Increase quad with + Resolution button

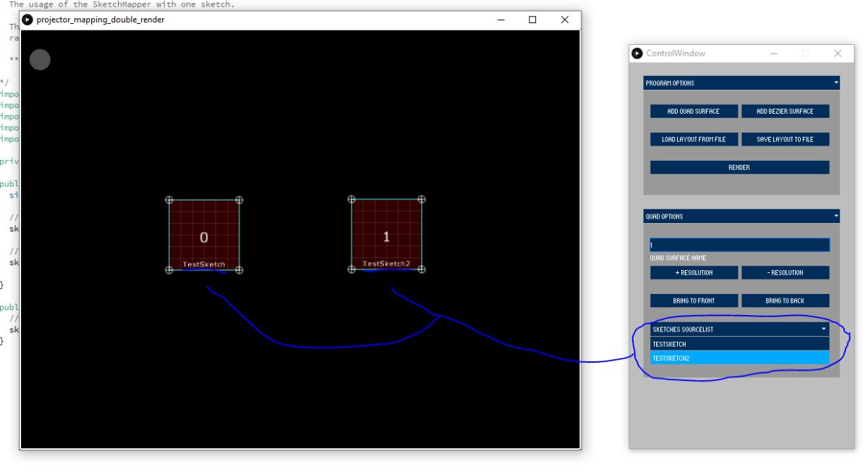coord(694,272)
